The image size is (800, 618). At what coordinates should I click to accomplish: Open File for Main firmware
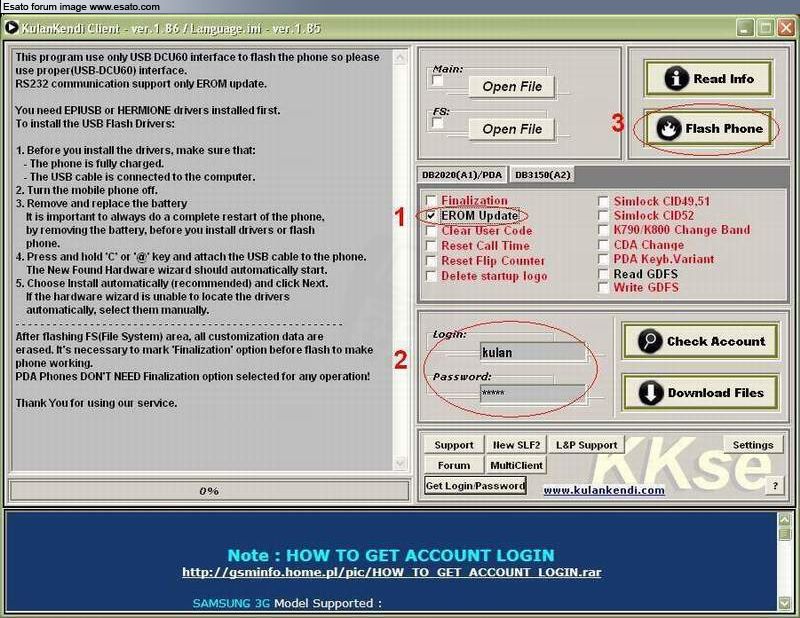click(511, 87)
